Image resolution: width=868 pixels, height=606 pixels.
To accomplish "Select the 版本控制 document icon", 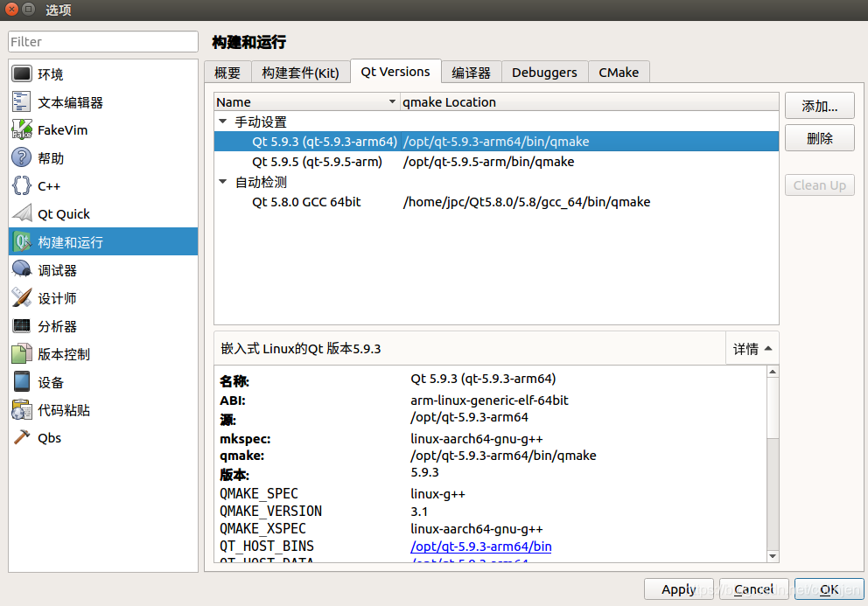I will click(x=22, y=353).
